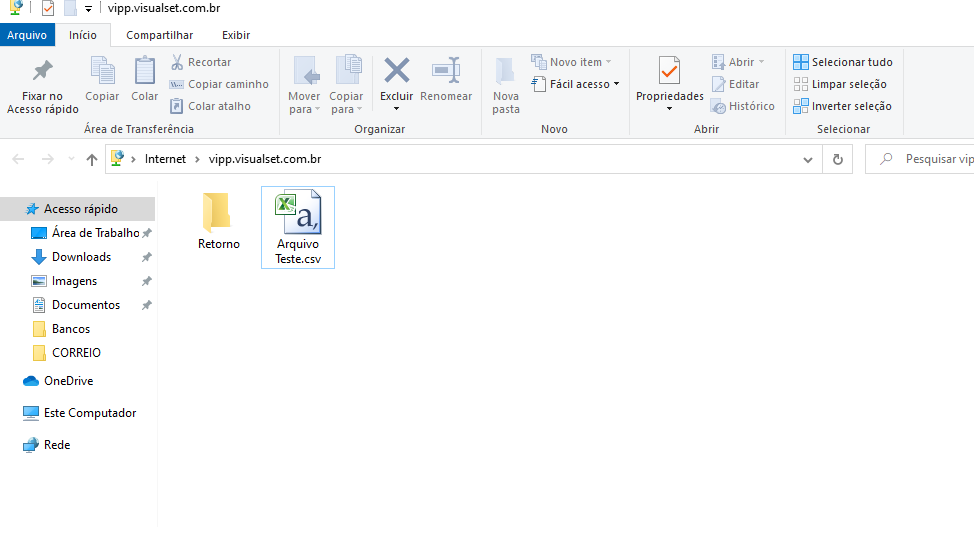Click Colar atalho in ribbon
974x556 pixels.
point(211,106)
